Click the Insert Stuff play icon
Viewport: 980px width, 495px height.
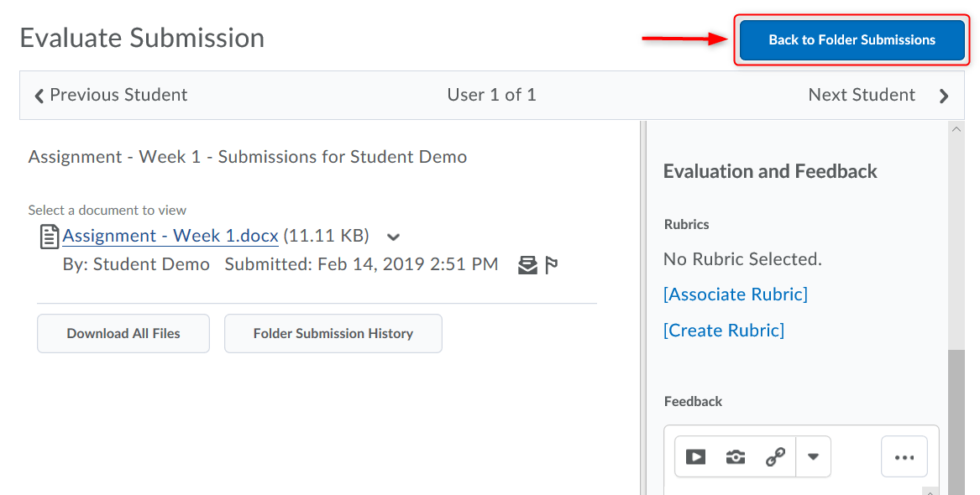click(x=695, y=457)
